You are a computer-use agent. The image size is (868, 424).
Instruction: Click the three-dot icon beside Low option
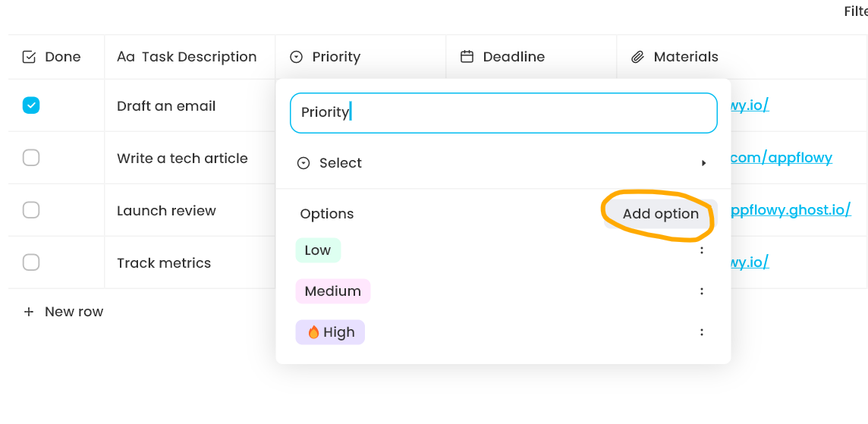coord(702,250)
